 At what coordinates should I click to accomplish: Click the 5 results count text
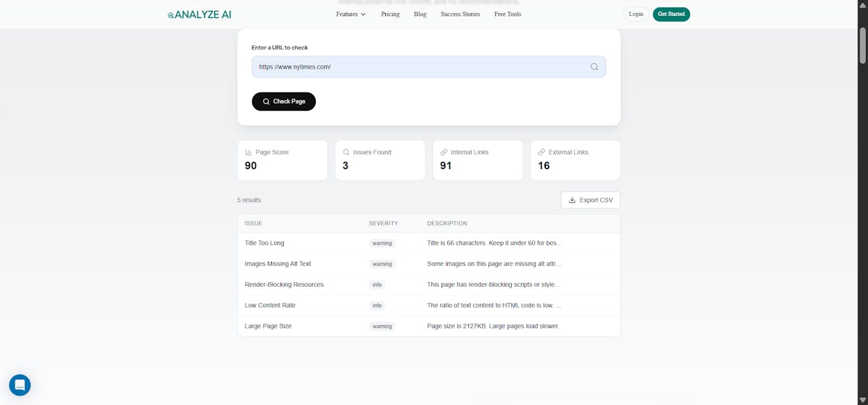point(249,200)
